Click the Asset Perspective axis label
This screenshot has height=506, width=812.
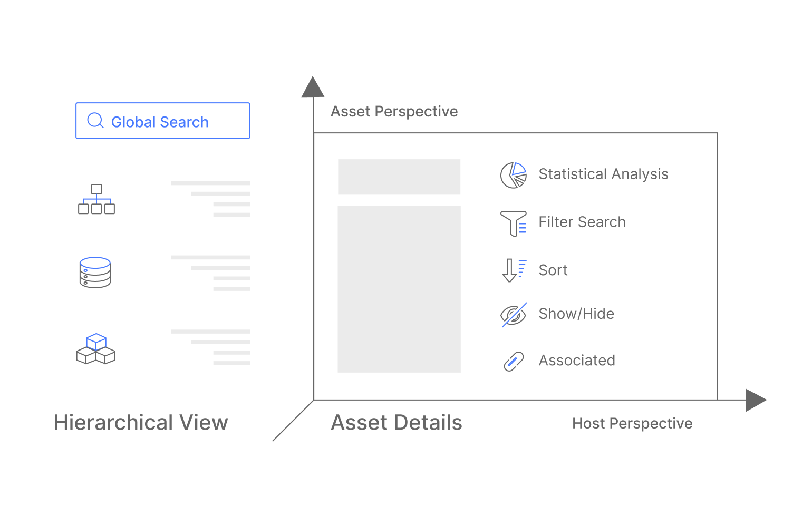pyautogui.click(x=394, y=111)
